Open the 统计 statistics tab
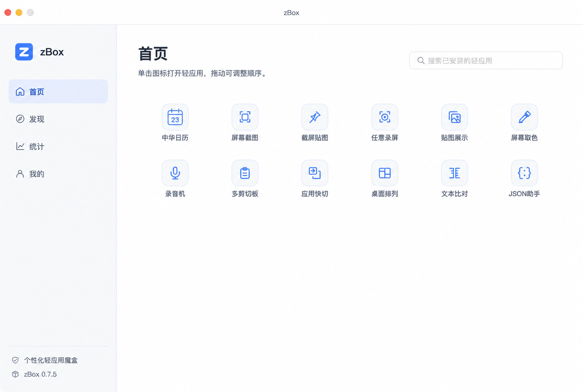The width and height of the screenshot is (583, 392). point(58,146)
